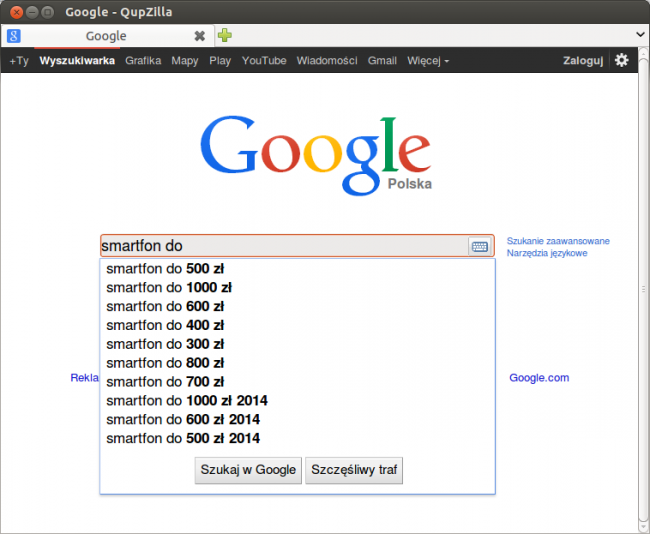Choose suggestion smartfon do 700 zł
Image resolution: width=650 pixels, height=534 pixels.
[298, 382]
